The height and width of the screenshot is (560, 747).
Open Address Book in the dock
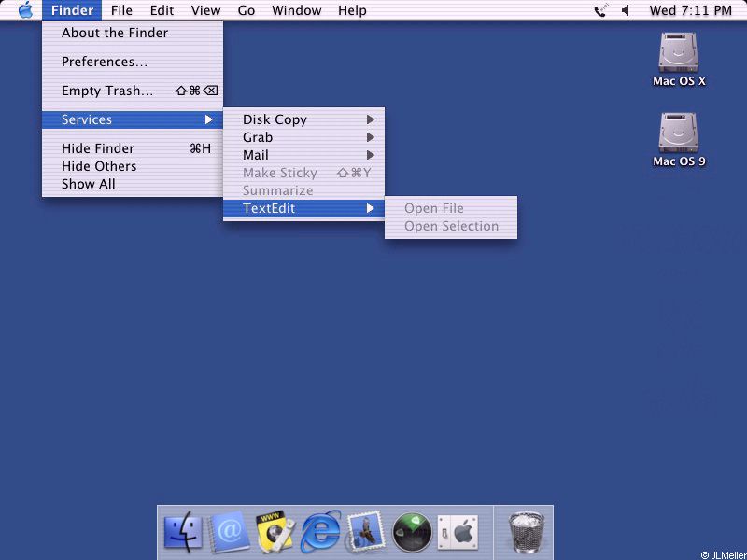230,531
